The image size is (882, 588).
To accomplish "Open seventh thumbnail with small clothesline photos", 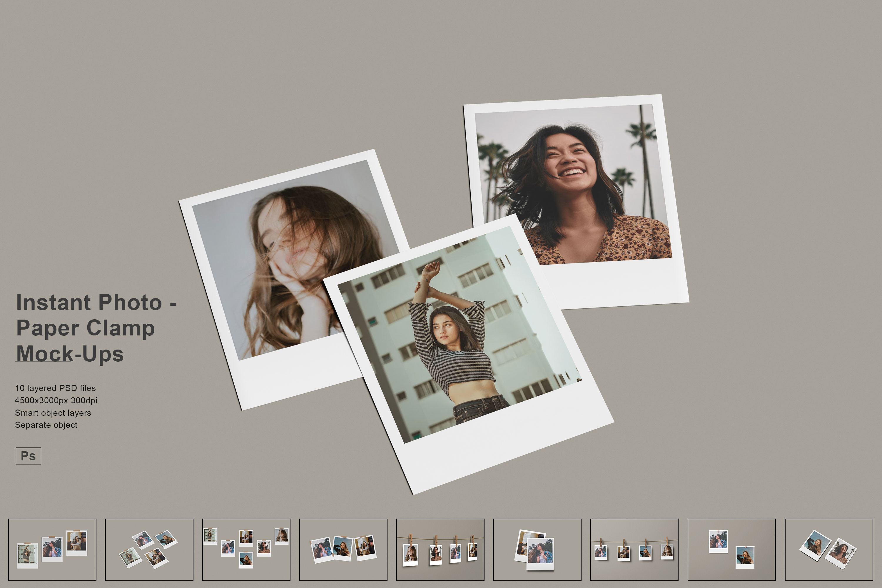I will [634, 549].
